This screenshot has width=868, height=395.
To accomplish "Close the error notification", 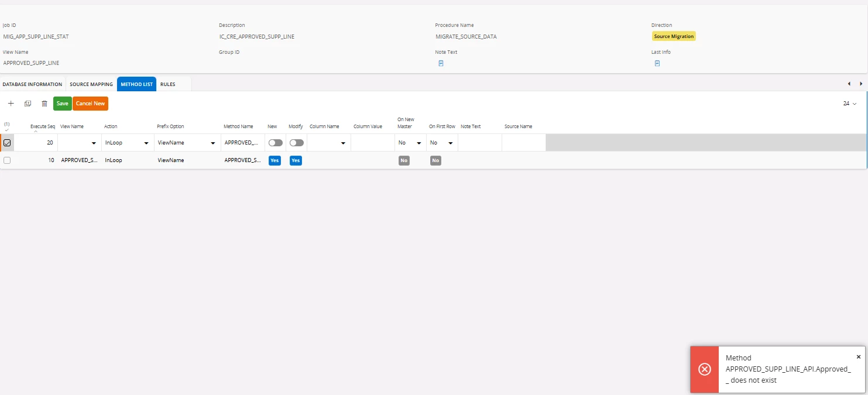I will click(x=859, y=356).
